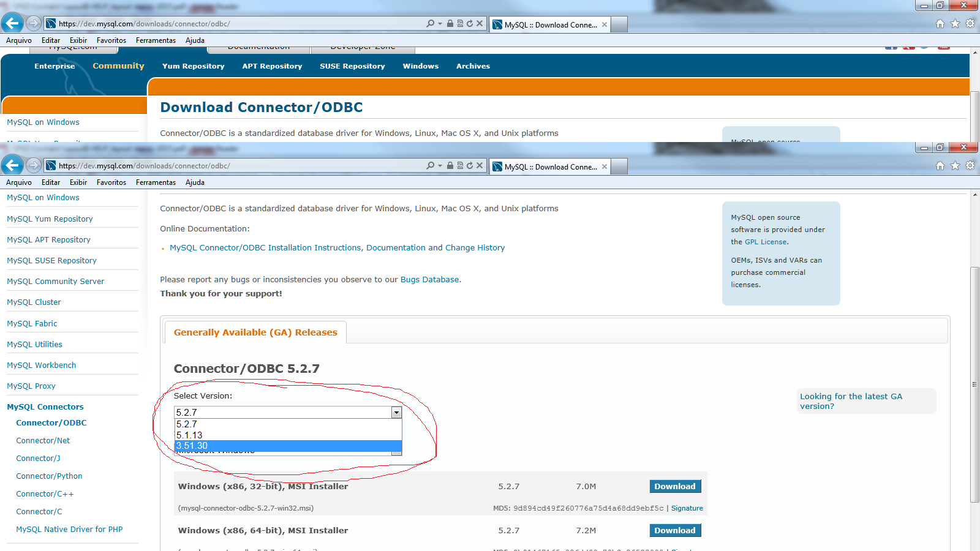The height and width of the screenshot is (551, 980).
Task: Click the Connector/ODBC 5.2.7 heading text
Action: point(247,369)
